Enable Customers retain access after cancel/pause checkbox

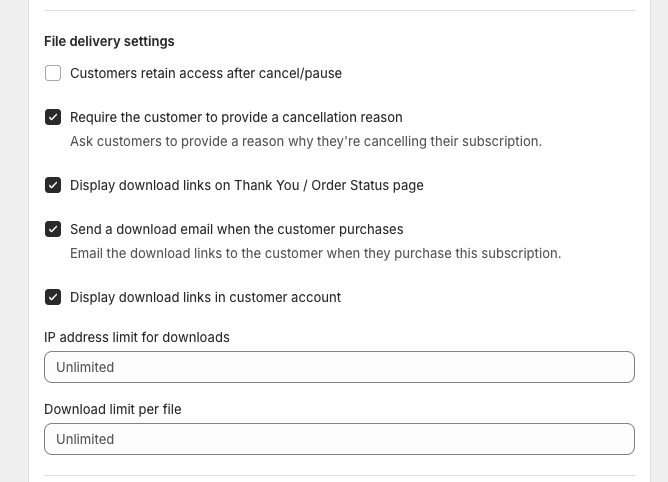53,73
